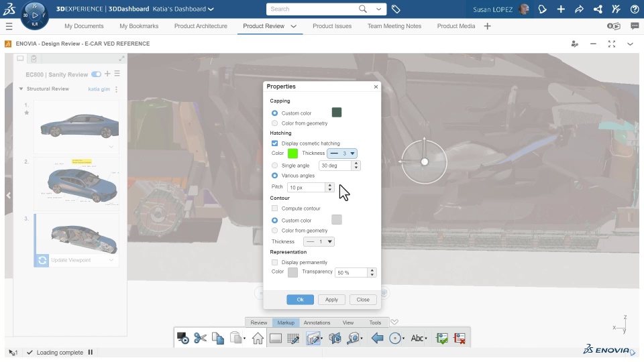Open contour Thickness dropdown

(x=319, y=242)
